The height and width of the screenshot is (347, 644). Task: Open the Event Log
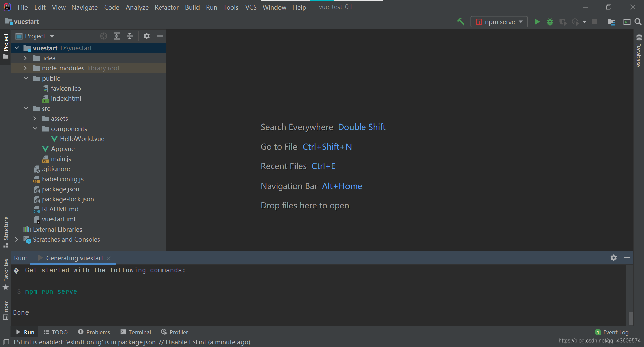(612, 332)
